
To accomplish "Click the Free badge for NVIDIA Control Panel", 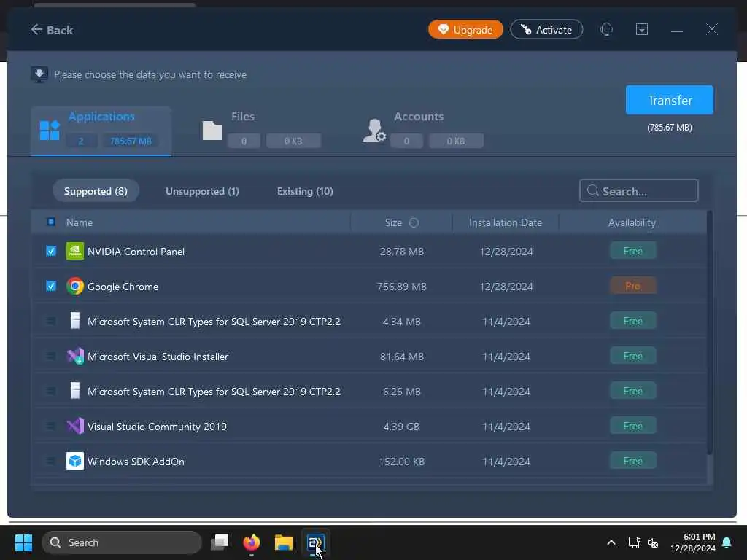I will coord(632,251).
